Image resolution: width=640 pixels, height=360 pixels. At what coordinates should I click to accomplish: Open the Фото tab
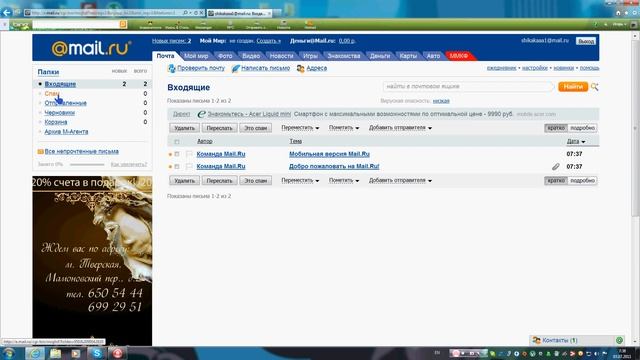pyautogui.click(x=225, y=56)
